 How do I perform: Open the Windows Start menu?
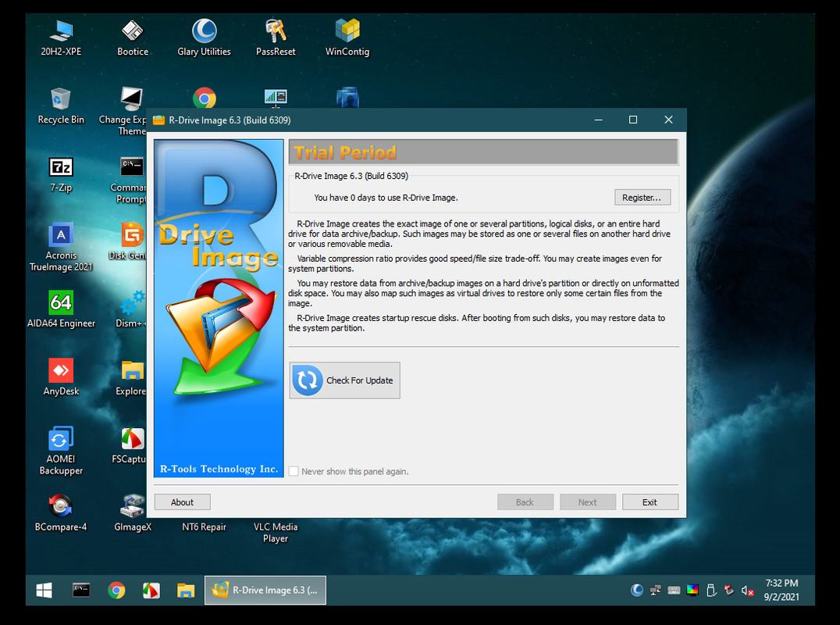coord(44,590)
